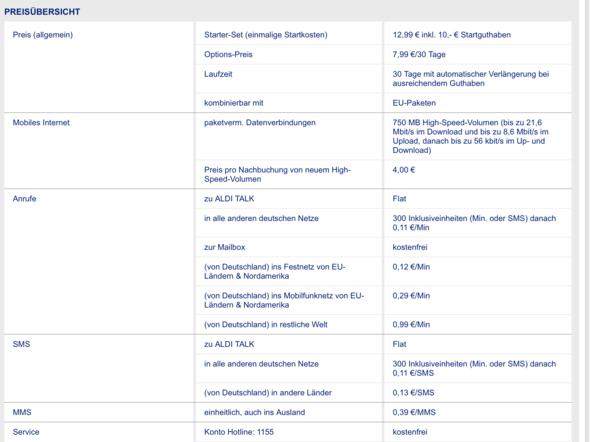Screen dimensions: 590x442
Task: Click the '0,13 €/SMS' value
Action: 413,393
